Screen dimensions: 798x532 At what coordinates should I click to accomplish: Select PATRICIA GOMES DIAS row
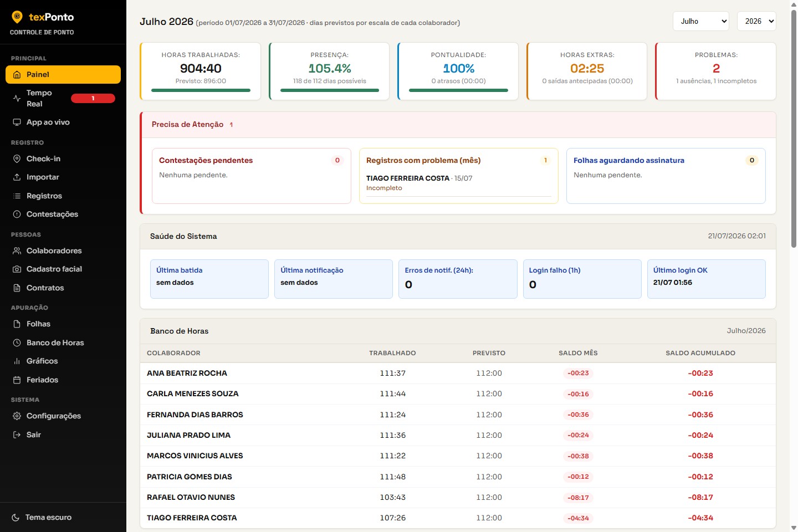coord(458,477)
